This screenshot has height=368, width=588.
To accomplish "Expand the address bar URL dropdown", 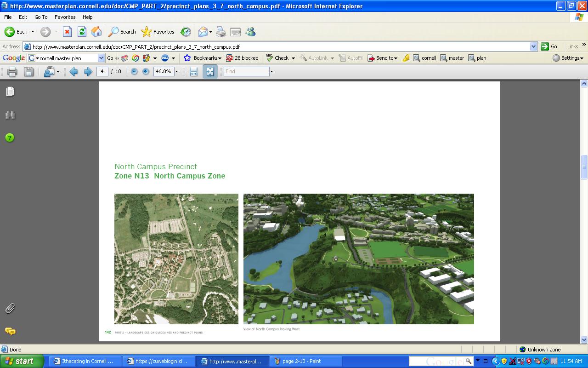I will click(x=533, y=46).
